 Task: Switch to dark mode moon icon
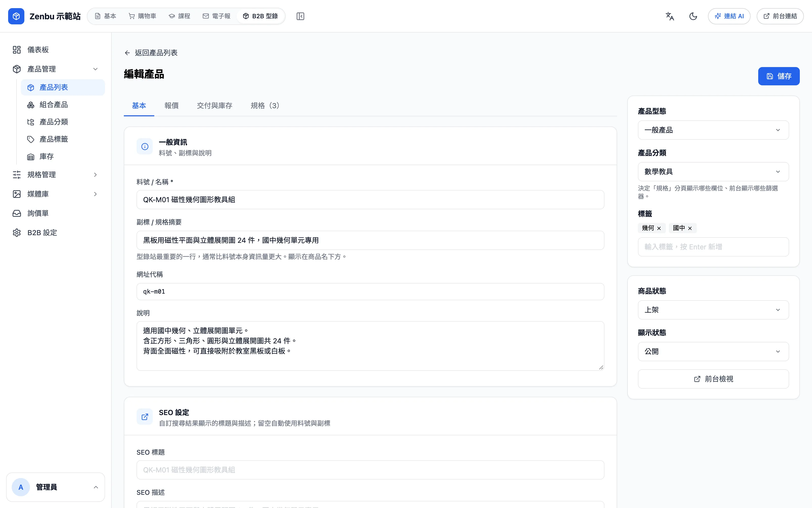coord(693,16)
